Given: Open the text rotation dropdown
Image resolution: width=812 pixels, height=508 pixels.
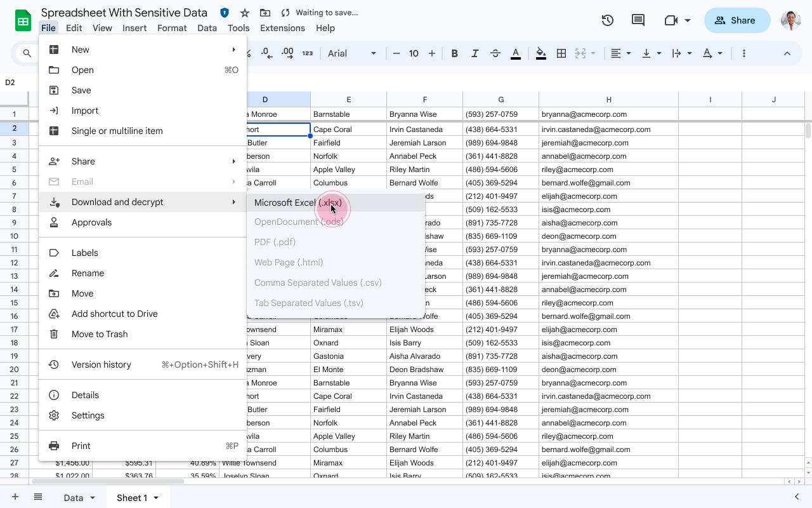Looking at the screenshot, I should coord(712,53).
